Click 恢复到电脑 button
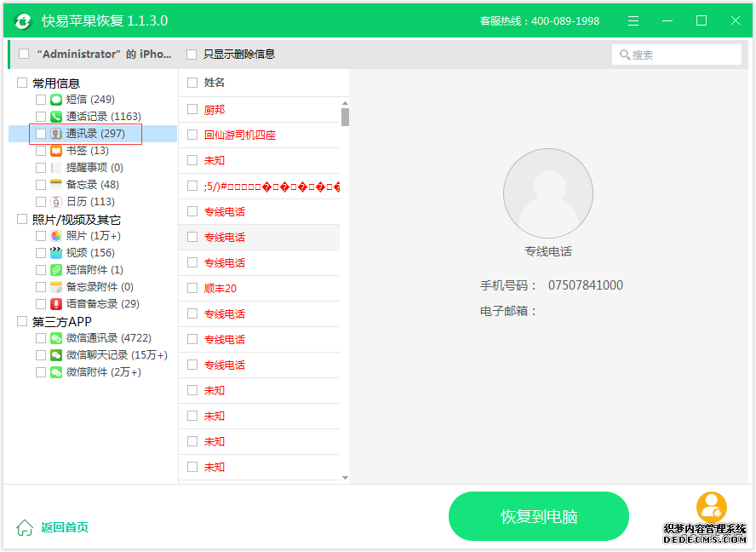This screenshot has width=756, height=552. point(539,516)
